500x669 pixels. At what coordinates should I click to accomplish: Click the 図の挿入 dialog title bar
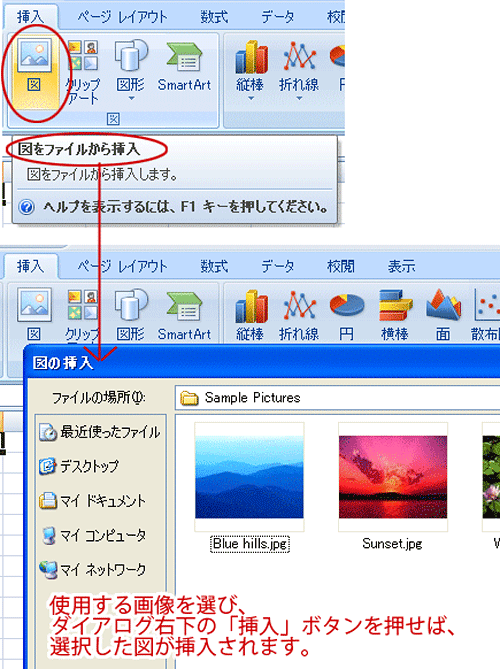pyautogui.click(x=262, y=362)
